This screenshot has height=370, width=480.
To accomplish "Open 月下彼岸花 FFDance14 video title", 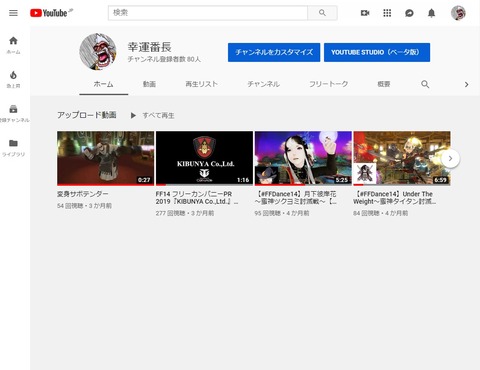I will tap(296, 198).
